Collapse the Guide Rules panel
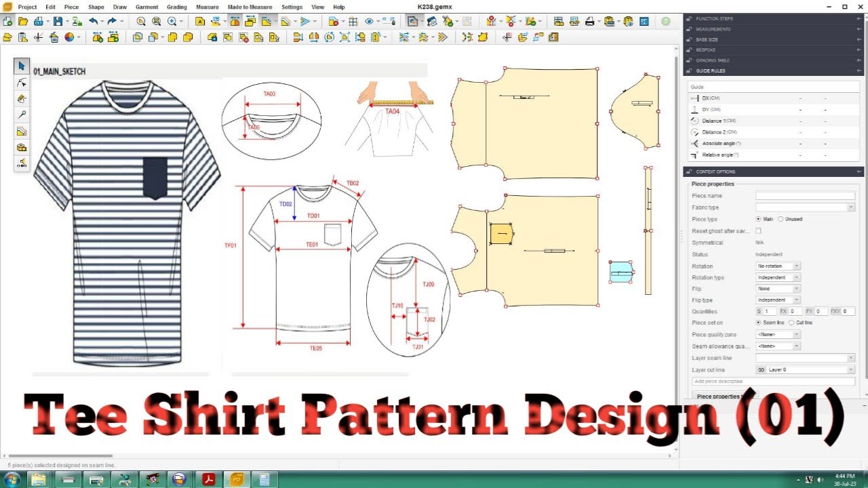868x488 pixels. click(x=773, y=70)
